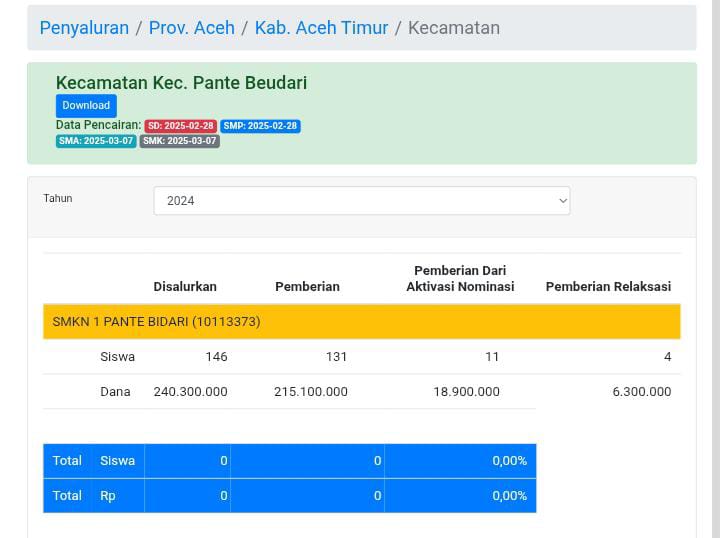
Task: Click the Pemberian Relaksasi column header
Action: pyautogui.click(x=608, y=286)
